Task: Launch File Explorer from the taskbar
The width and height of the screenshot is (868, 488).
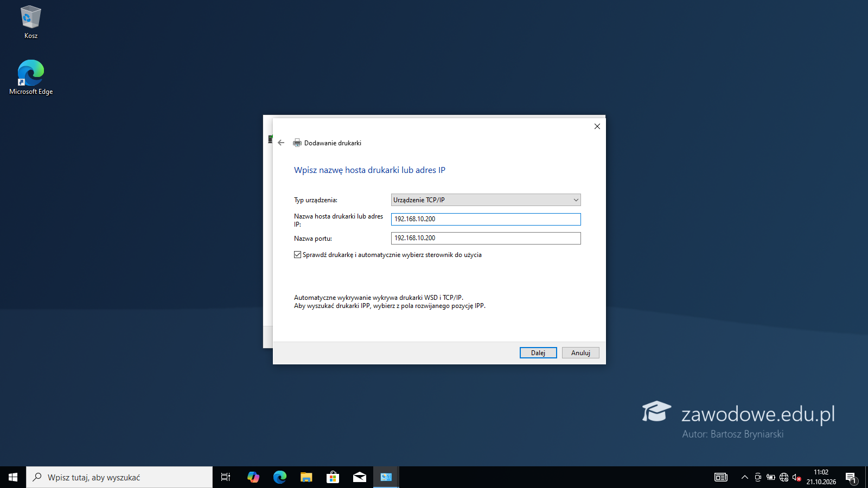Action: pyautogui.click(x=307, y=477)
